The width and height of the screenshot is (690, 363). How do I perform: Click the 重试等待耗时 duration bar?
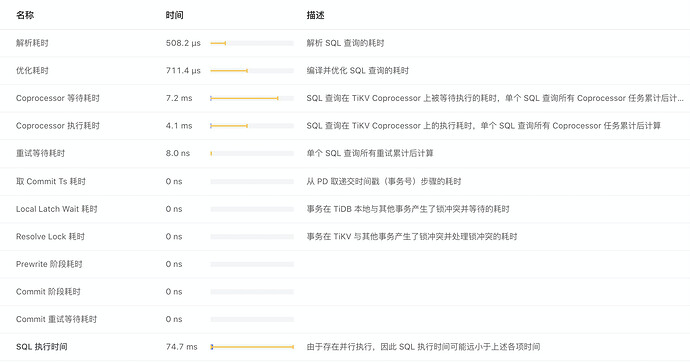click(252, 154)
